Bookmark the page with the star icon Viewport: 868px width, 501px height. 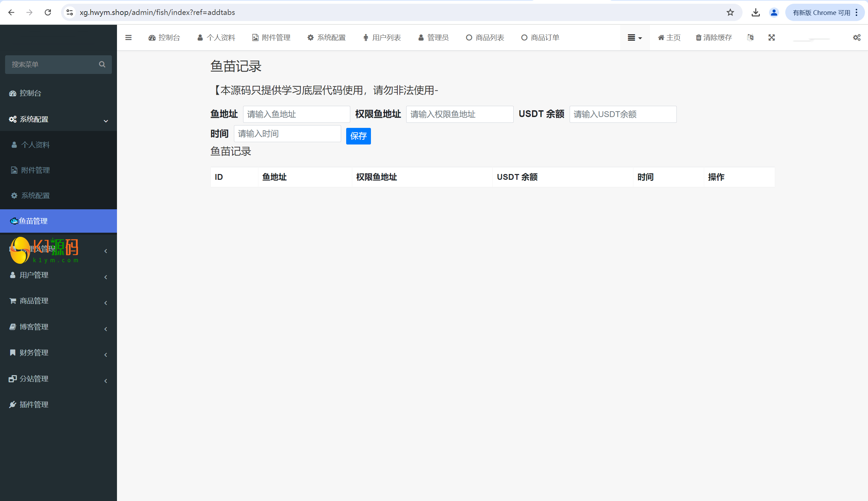click(730, 13)
